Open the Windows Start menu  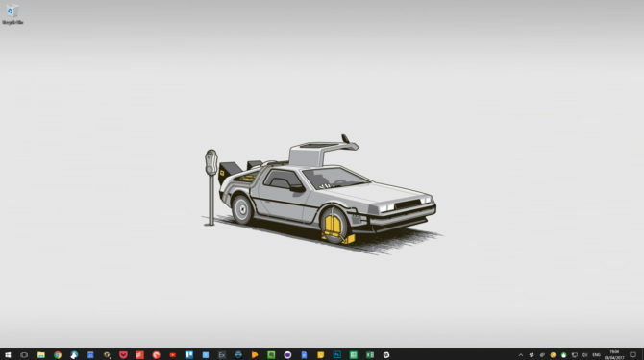(8, 354)
